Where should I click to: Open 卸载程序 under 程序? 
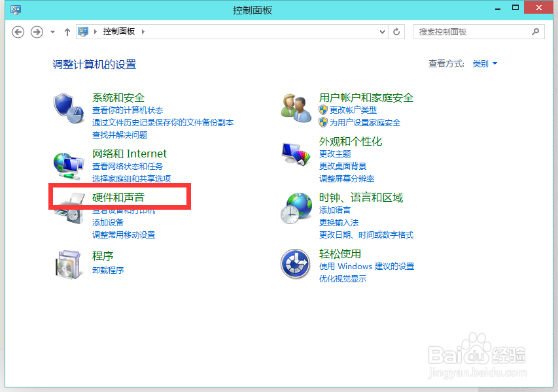point(109,270)
